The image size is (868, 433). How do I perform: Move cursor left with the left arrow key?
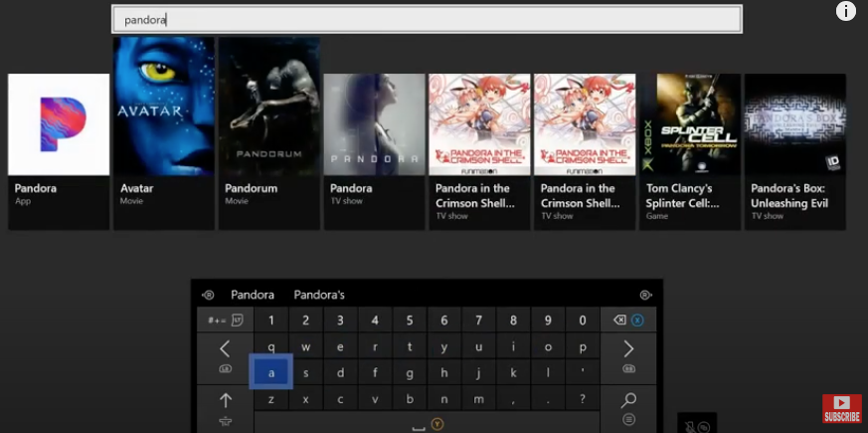coord(225,348)
